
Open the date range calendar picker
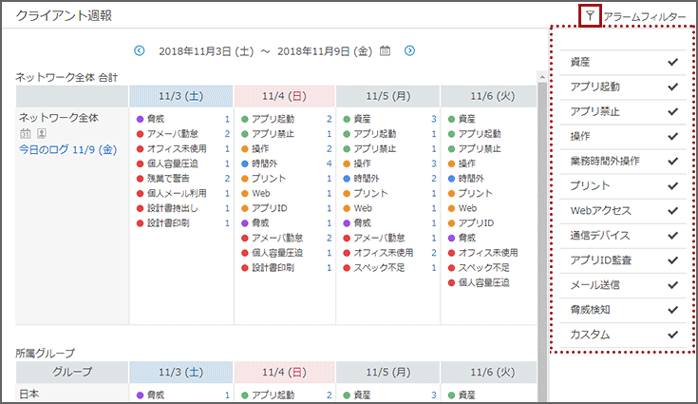385,51
